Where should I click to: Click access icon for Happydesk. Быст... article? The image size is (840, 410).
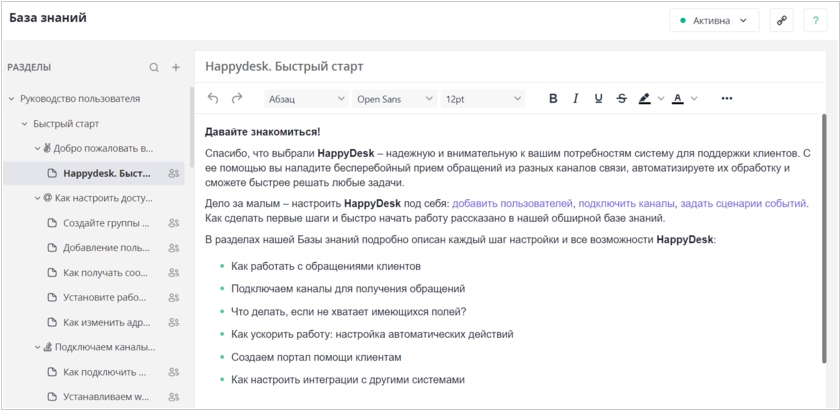pos(173,174)
